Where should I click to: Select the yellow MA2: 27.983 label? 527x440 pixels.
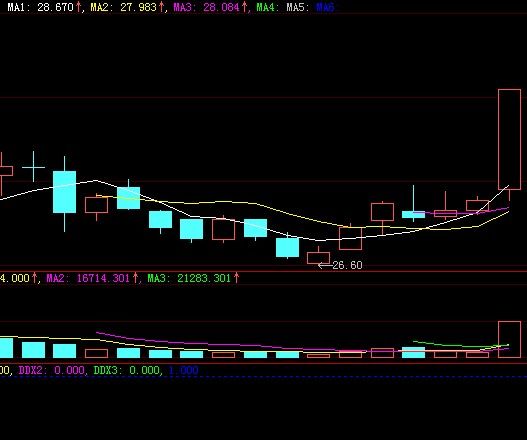[x=127, y=7]
